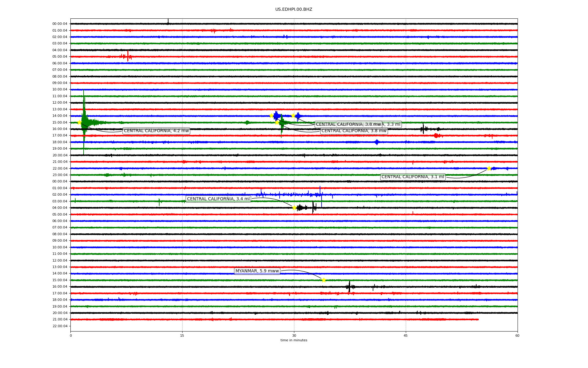Click the last 22:00:04 label at bottom
588x368 pixels.
point(60,326)
